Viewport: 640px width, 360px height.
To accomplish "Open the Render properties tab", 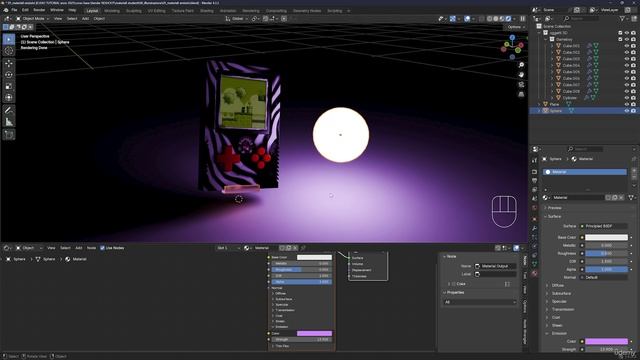I will [535, 171].
